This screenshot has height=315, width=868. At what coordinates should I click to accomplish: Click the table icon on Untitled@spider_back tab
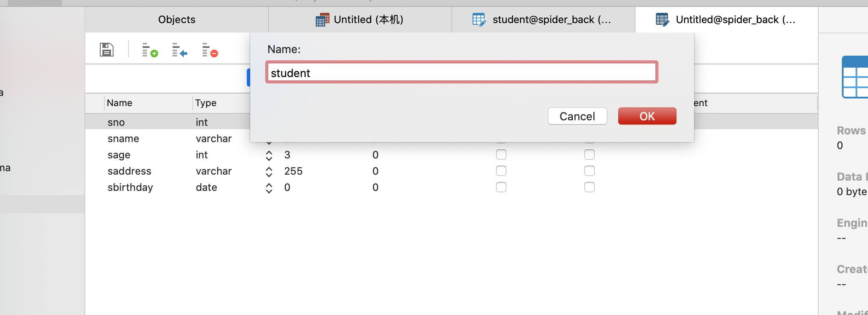[662, 20]
